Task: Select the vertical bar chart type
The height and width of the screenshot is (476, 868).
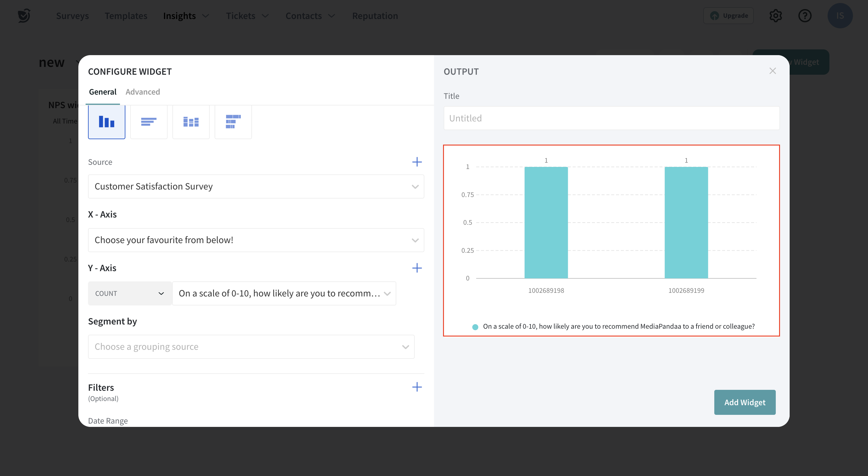Action: click(106, 122)
